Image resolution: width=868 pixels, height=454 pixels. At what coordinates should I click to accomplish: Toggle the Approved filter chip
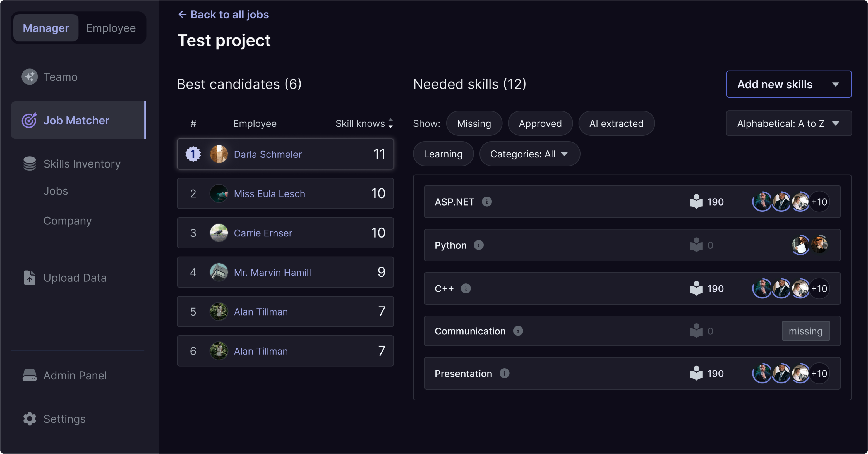(x=540, y=123)
